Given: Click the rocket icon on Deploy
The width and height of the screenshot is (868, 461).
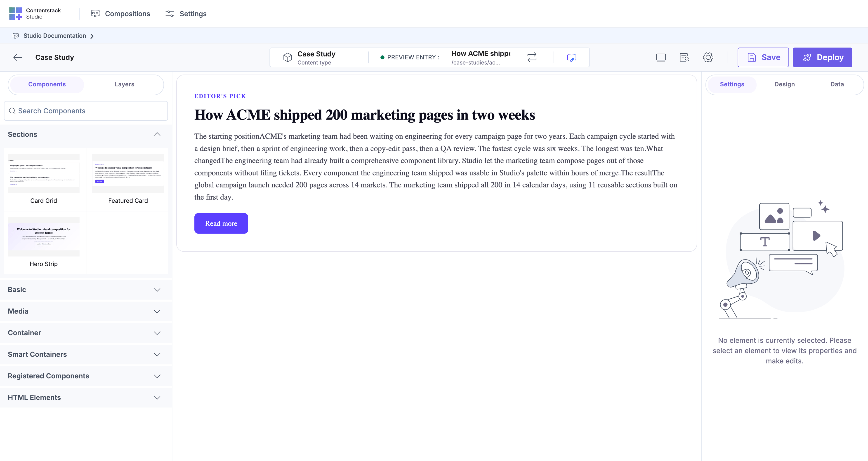Looking at the screenshot, I should [807, 58].
